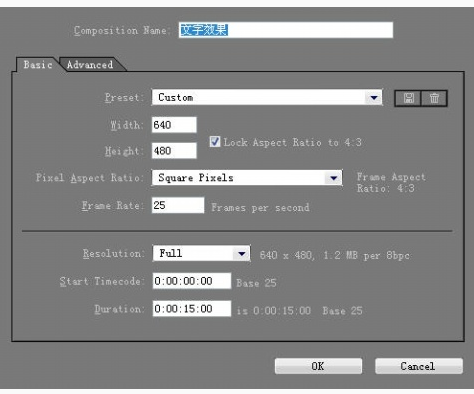474x394 pixels.
Task: Click the Frame Rate field showing 25
Action: pyautogui.click(x=178, y=205)
